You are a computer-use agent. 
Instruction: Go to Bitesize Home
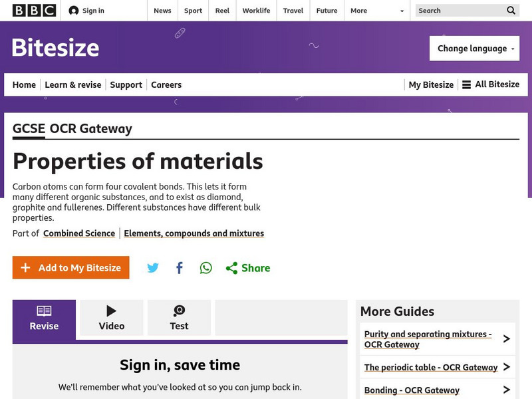(x=24, y=84)
